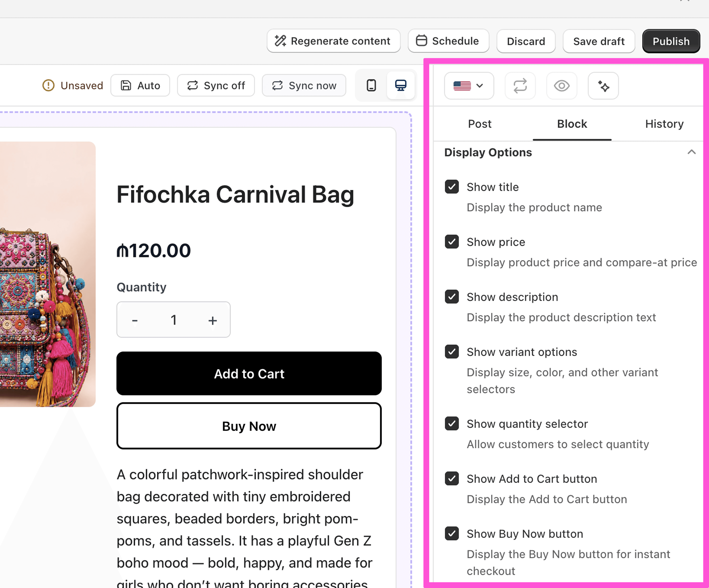Viewport: 709px width, 588px height.
Task: Click the quantity value field
Action: 173,320
